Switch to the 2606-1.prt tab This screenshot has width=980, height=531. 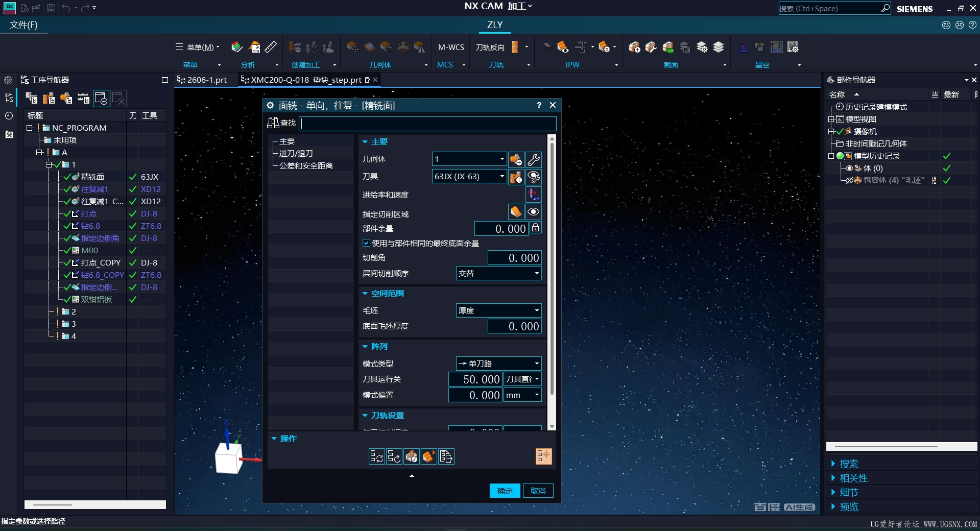pyautogui.click(x=202, y=80)
